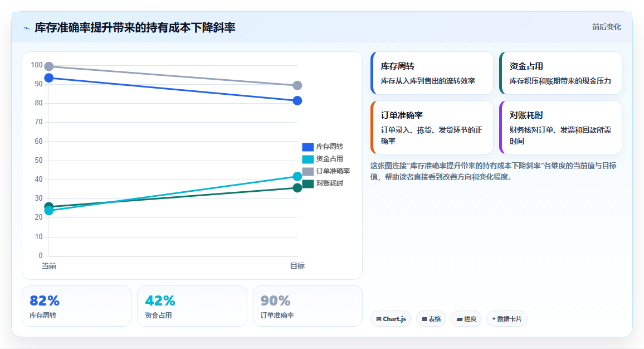
Task: Toggle the 库存周转 legend color box
Action: [x=308, y=147]
